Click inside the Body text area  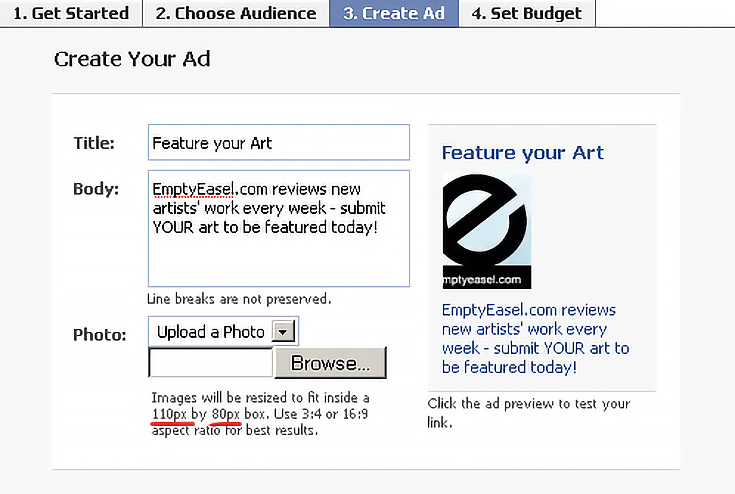[279, 228]
